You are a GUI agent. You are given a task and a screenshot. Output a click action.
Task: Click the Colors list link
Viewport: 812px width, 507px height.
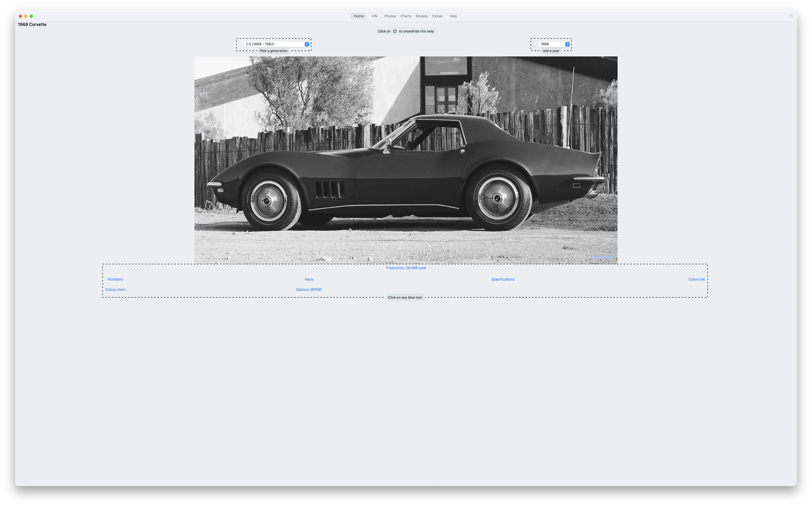(x=696, y=279)
